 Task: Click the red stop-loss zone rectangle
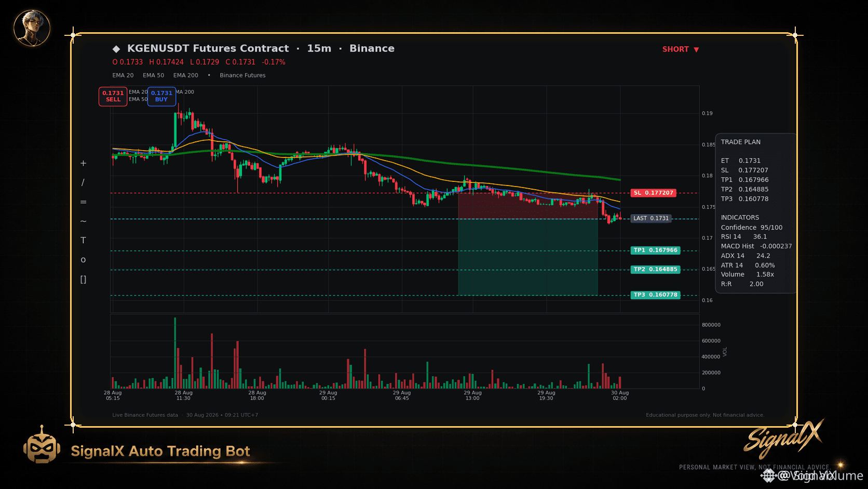(528, 206)
